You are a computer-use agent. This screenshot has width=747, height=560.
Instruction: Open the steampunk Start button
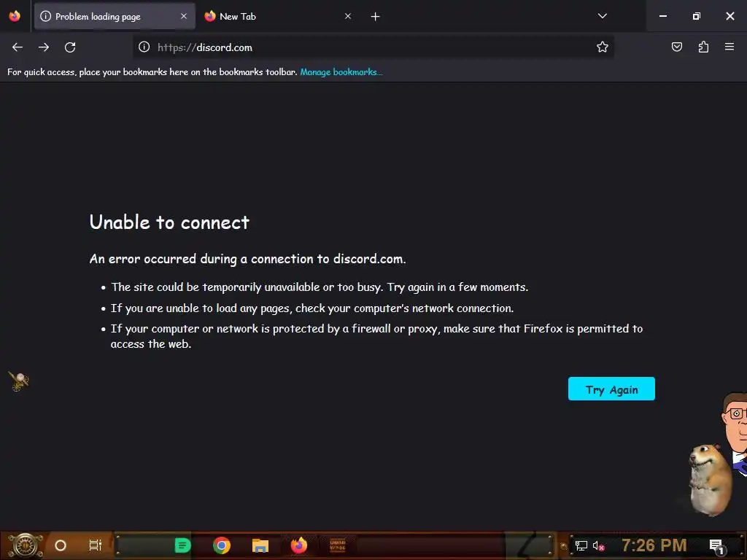pos(26,545)
